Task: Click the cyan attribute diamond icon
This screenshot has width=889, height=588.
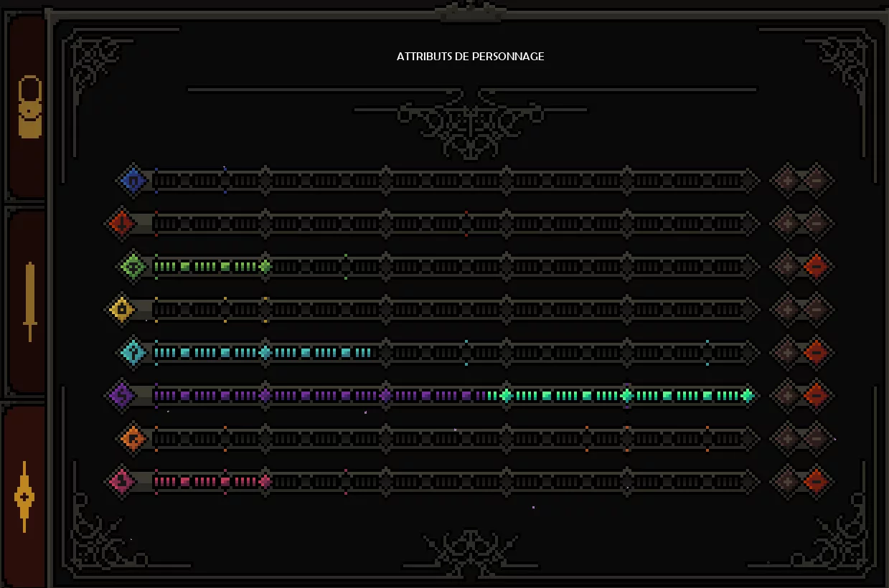Action: 133,352
